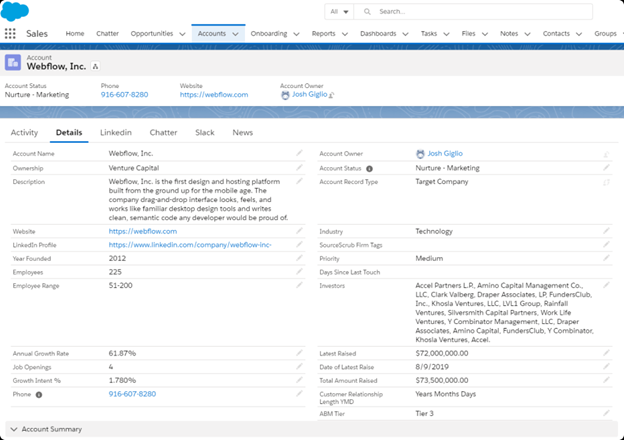This screenshot has width=624, height=440.
Task: Edit Year Founded pencil icon
Action: (299, 258)
